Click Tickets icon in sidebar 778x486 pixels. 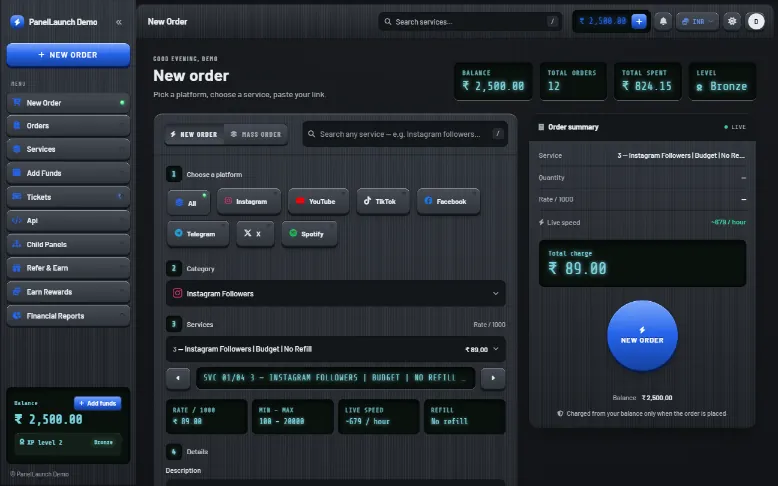(17, 197)
